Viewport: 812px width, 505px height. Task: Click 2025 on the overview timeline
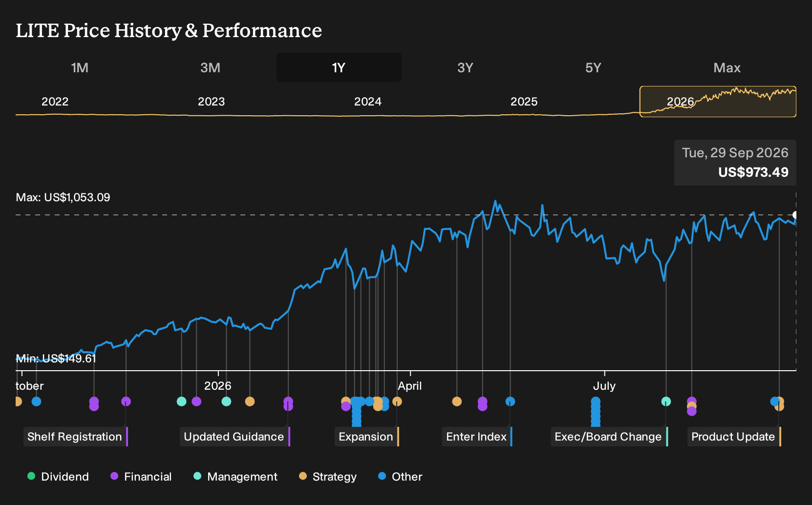point(524,102)
